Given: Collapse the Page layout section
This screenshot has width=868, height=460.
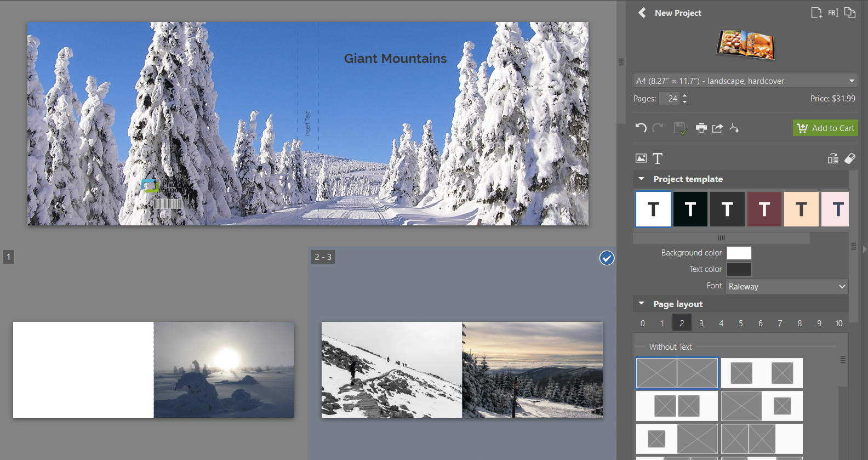Looking at the screenshot, I should [x=641, y=304].
